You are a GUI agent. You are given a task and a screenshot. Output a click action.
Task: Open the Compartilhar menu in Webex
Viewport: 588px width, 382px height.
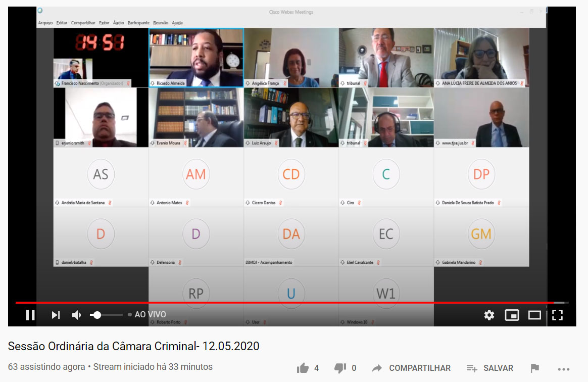click(83, 23)
